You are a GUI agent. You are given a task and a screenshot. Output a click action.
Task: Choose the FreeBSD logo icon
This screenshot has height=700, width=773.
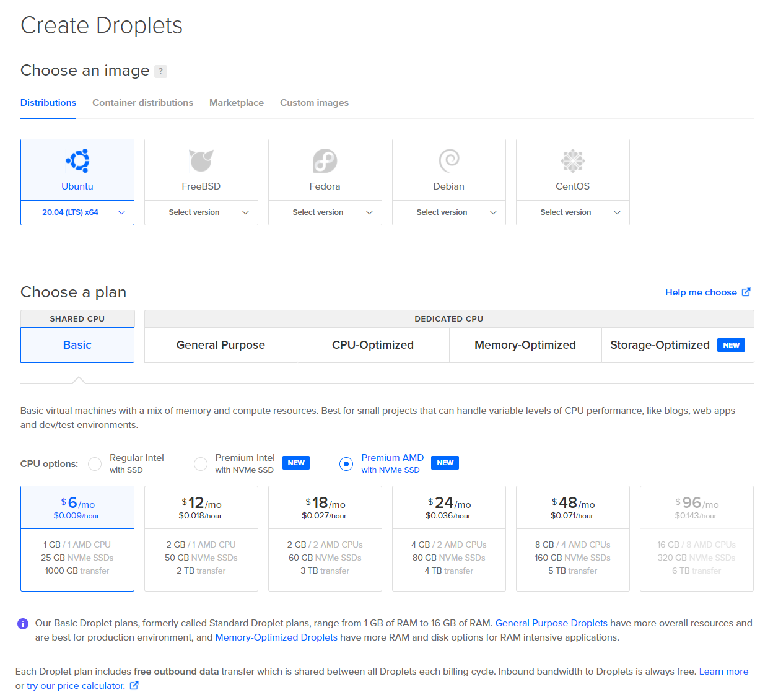click(201, 161)
